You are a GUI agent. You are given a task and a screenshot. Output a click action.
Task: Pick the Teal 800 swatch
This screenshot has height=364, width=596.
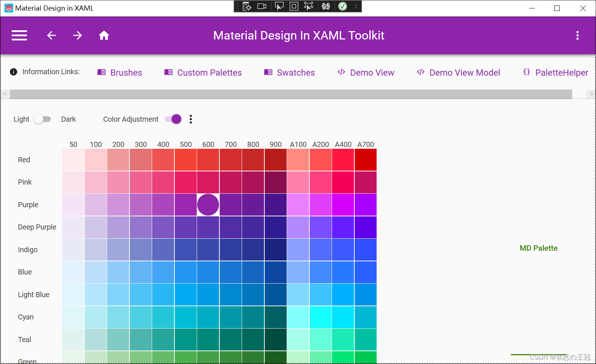(x=253, y=340)
